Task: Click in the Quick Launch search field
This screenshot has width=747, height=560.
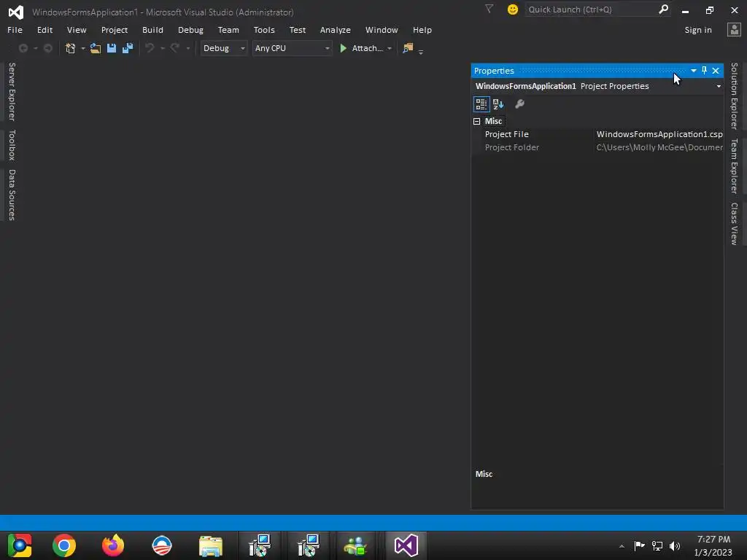Action: tap(591, 9)
